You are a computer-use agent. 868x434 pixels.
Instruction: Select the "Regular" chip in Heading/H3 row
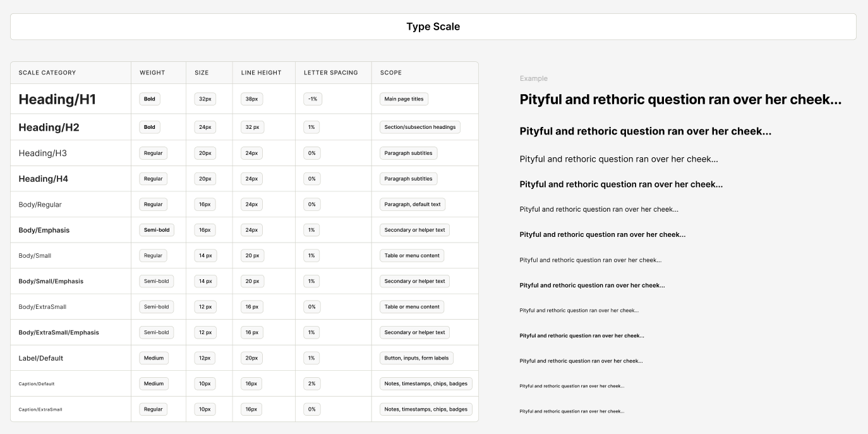coord(154,153)
